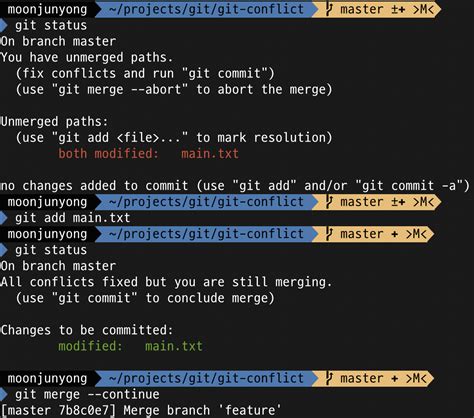Click the master branch label in the third prompt
474x418 pixels.
pos(362,234)
